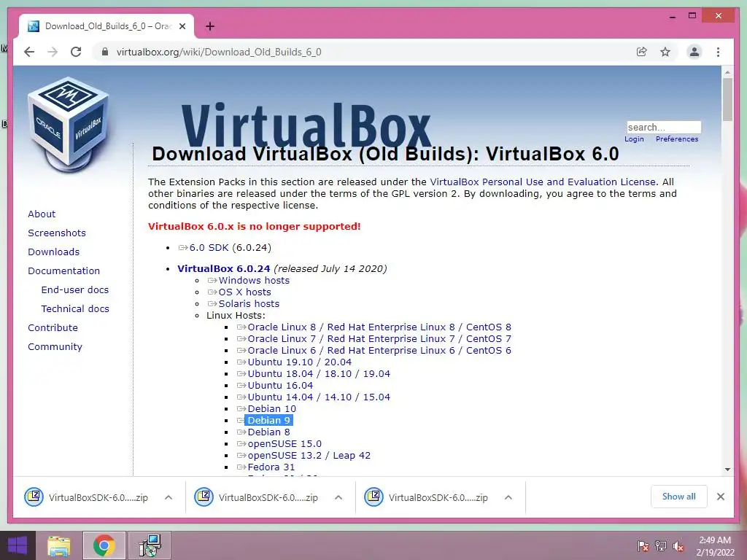The height and width of the screenshot is (560, 747).
Task: Click Oracle Linux 8 / CentOS 8 link
Action: pos(379,327)
